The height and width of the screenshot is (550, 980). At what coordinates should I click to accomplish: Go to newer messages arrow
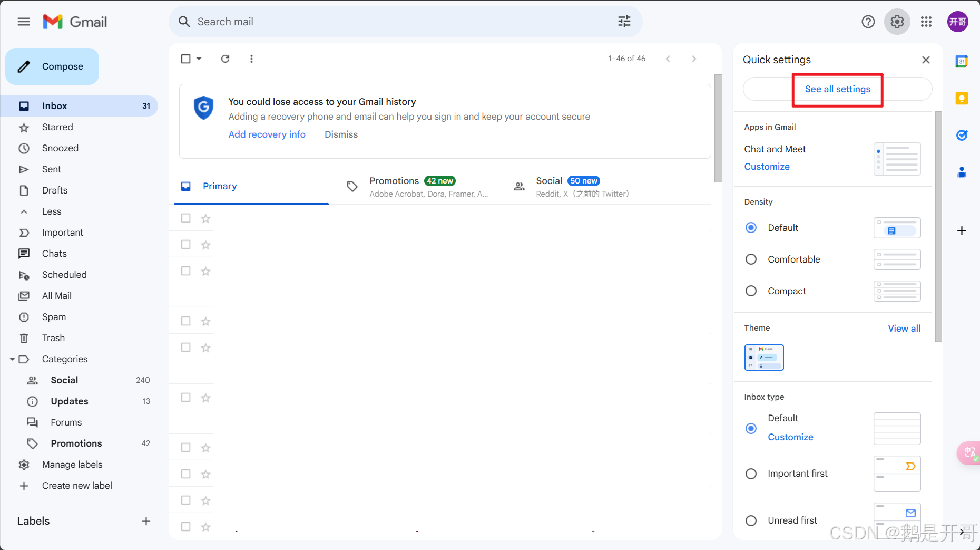668,59
